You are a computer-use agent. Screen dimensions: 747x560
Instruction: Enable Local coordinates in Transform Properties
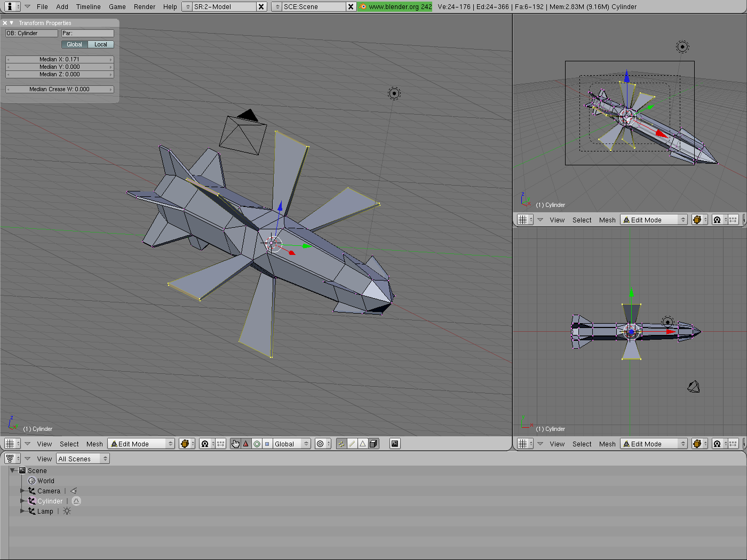101,45
